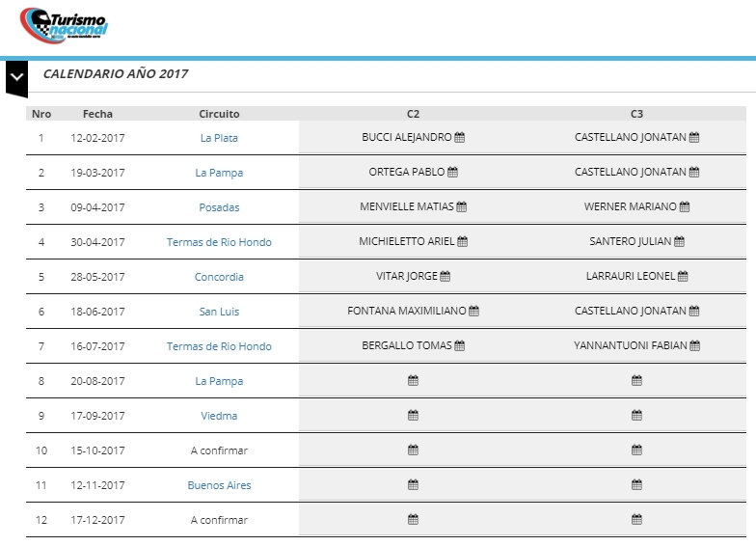The image size is (756, 546).
Task: Click the Circuito column header
Action: tap(219, 114)
